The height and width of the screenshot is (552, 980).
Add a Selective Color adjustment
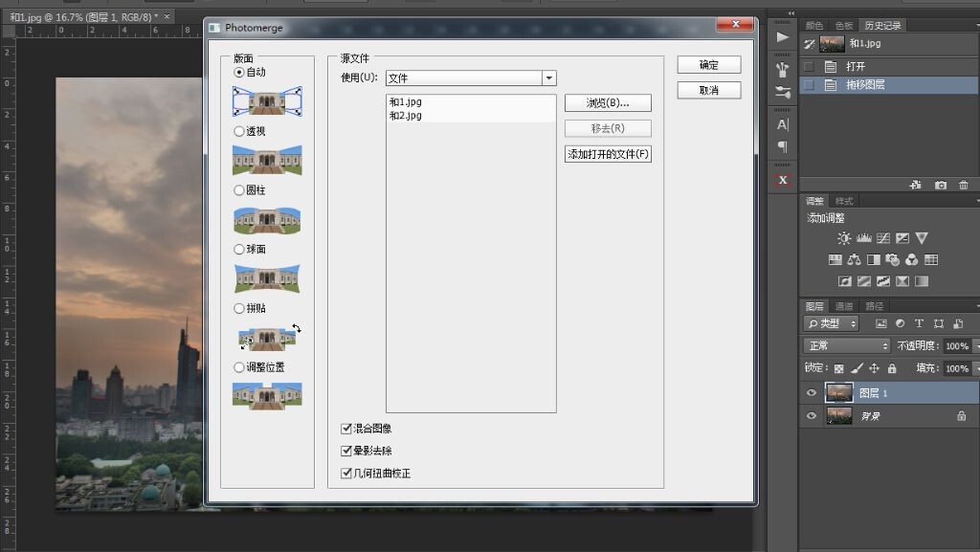pos(902,281)
